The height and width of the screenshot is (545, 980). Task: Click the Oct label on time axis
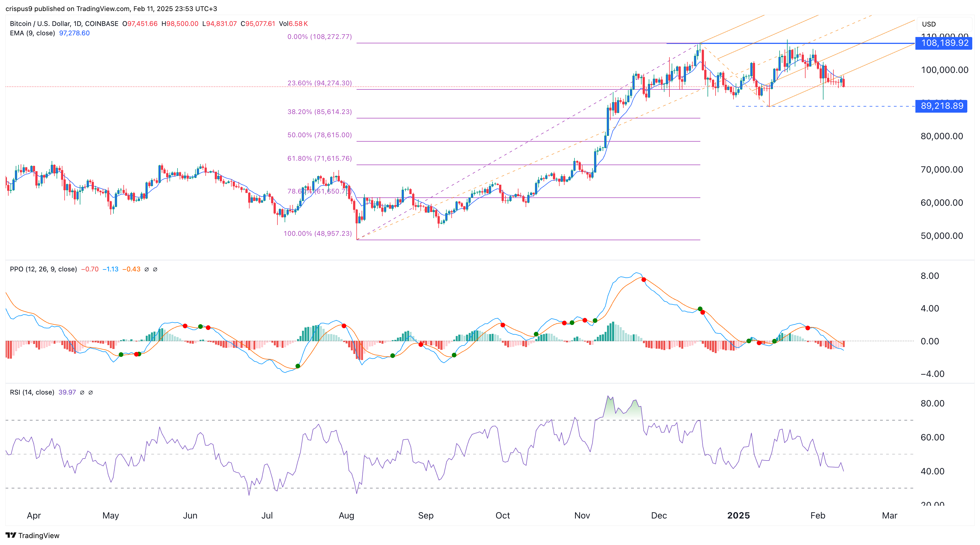pos(502,516)
